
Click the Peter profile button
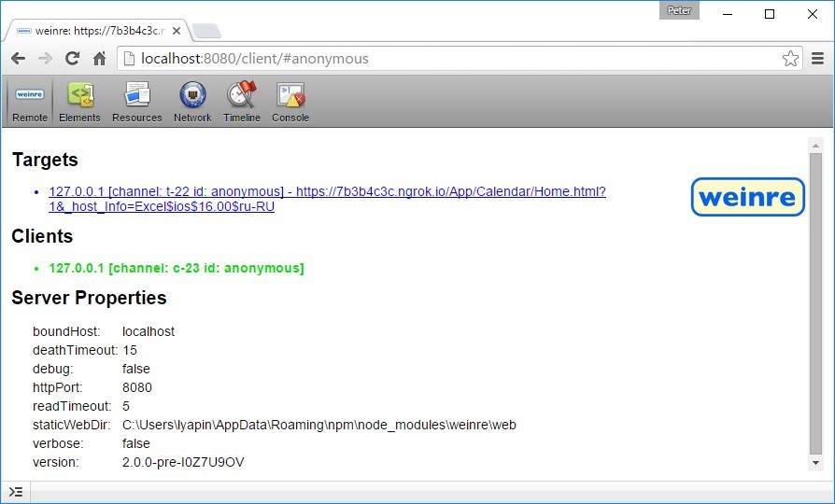coord(679,10)
